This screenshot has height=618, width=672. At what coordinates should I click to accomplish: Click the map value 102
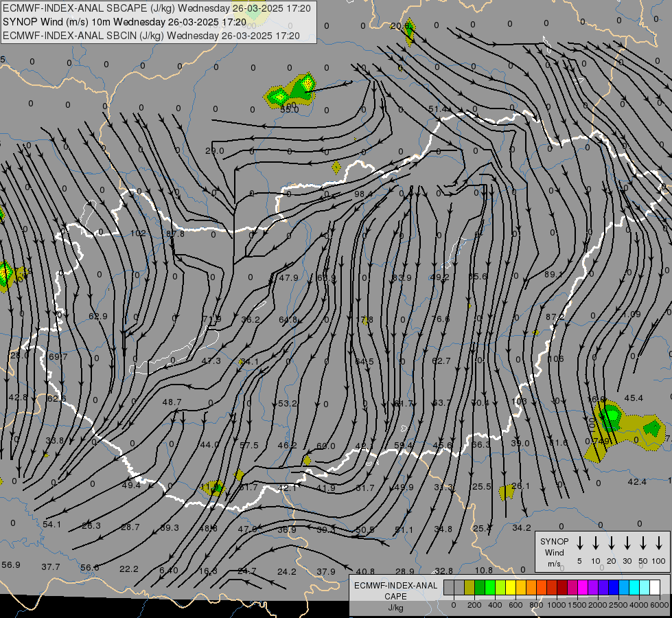pyautogui.click(x=138, y=233)
